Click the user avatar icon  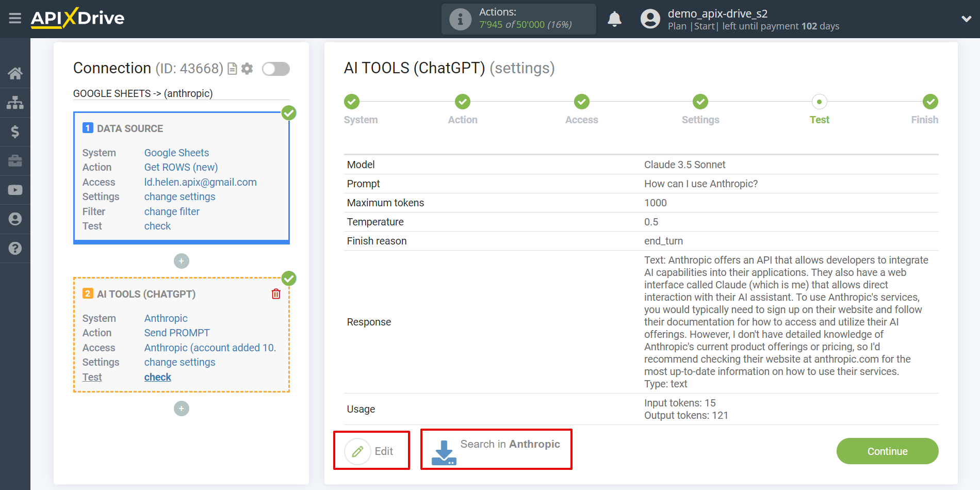click(650, 19)
